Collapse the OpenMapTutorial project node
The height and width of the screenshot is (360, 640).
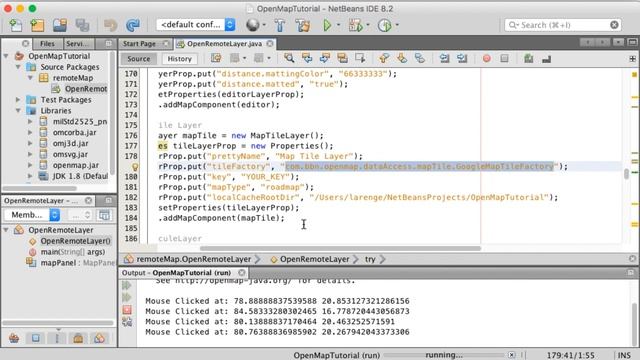[6, 56]
